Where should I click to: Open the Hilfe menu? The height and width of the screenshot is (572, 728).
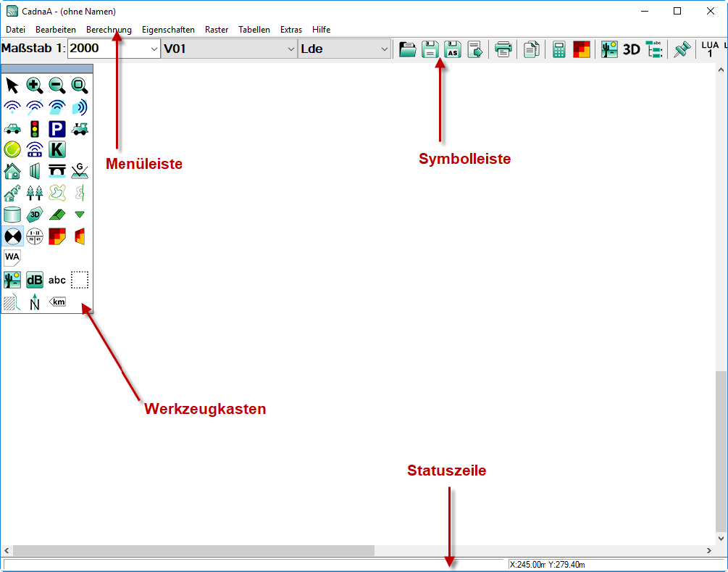(x=322, y=29)
